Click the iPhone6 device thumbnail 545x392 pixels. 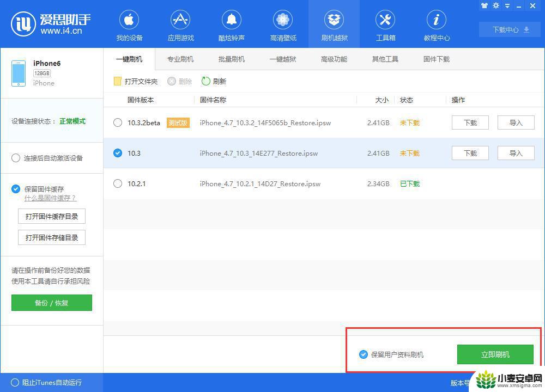(x=19, y=73)
